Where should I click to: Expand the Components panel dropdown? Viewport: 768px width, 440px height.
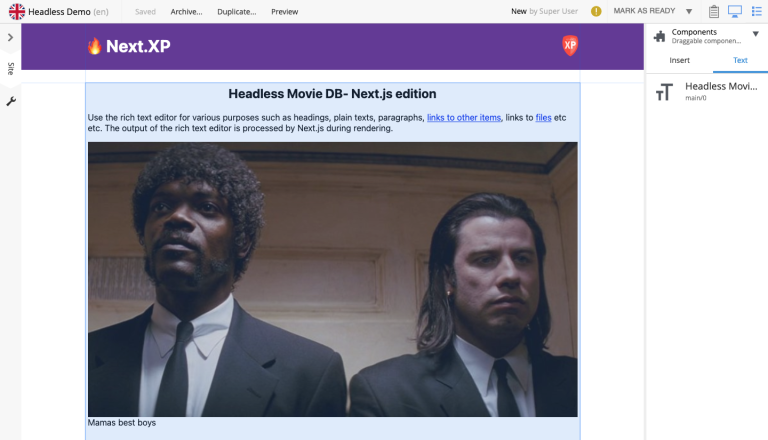755,34
